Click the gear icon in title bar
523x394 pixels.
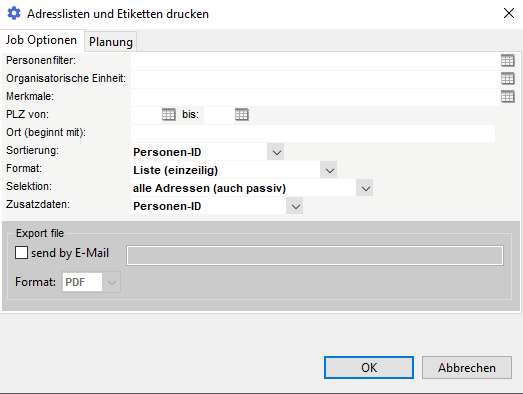click(14, 14)
